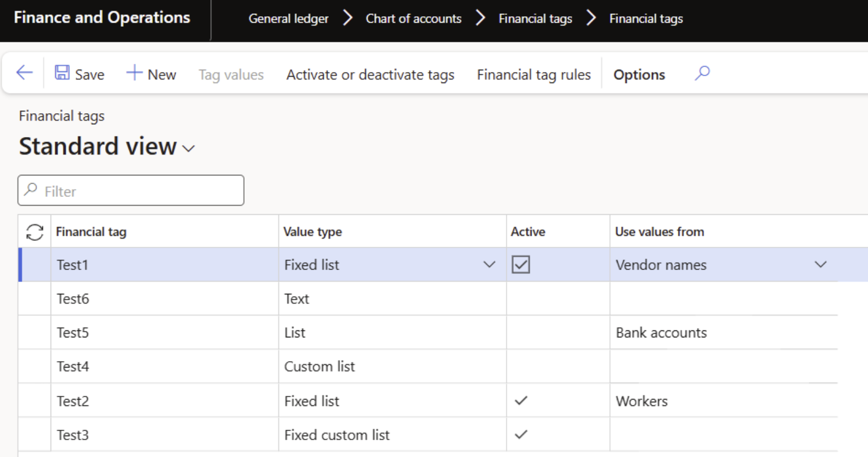Toggle the Active checkmark for Test2
This screenshot has width=868, height=457.
pos(521,401)
